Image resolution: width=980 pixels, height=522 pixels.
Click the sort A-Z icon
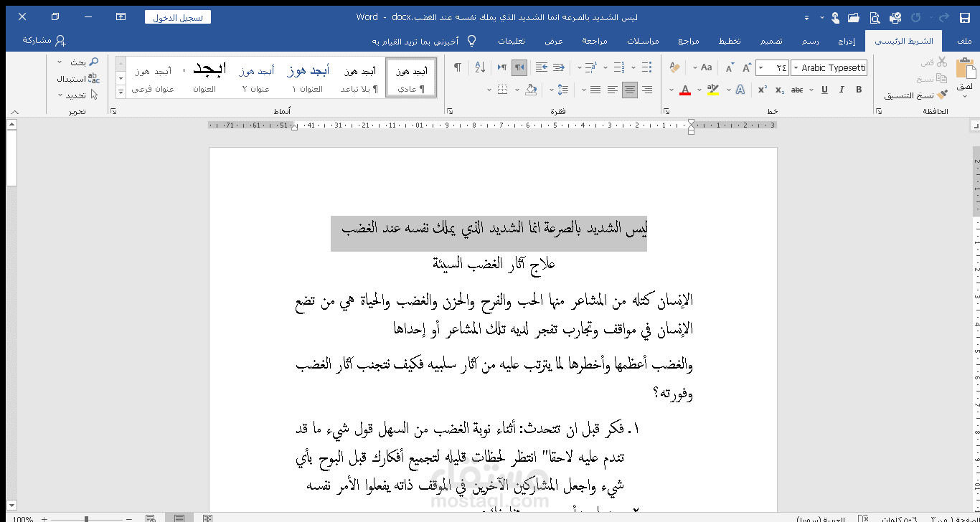click(480, 67)
